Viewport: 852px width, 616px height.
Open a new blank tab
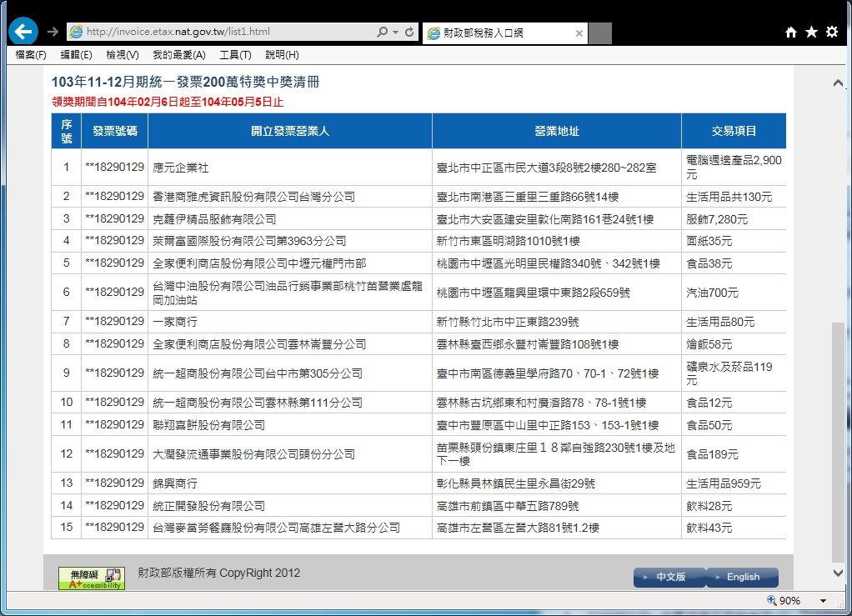[600, 33]
